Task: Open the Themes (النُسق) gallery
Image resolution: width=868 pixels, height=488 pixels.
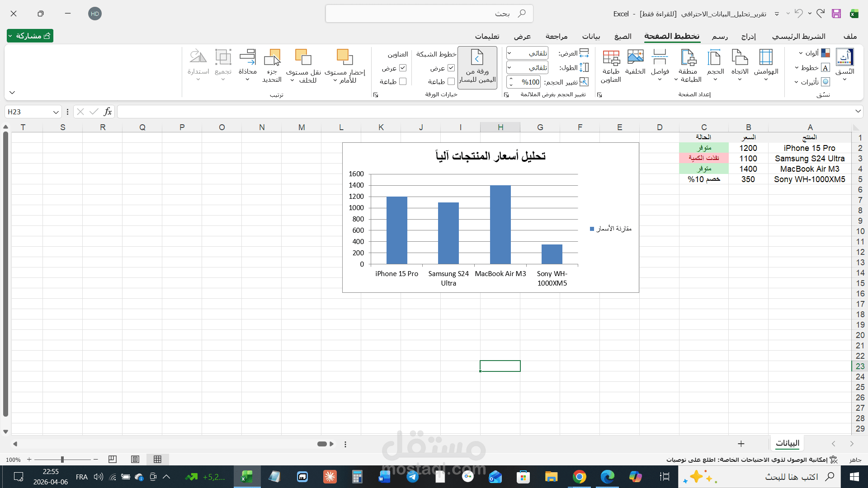Action: click(x=844, y=65)
